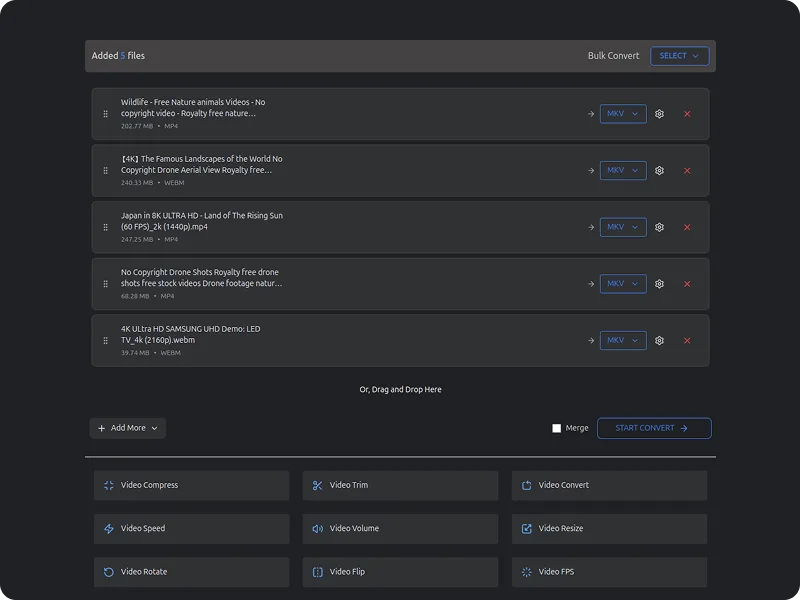Open settings gear for the Wildlife video
Viewport: 800px width, 600px height.
click(x=659, y=114)
